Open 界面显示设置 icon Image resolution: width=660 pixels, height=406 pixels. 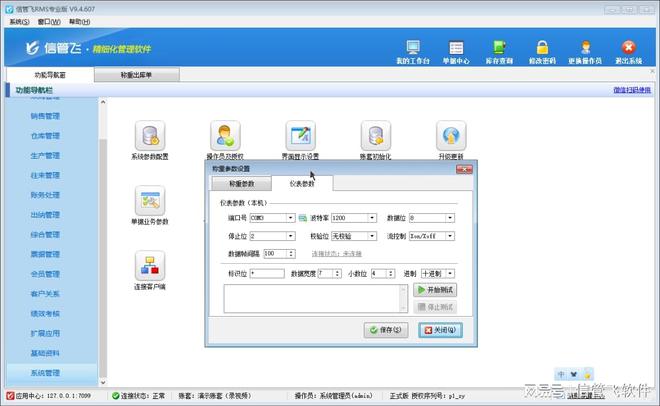(x=300, y=135)
